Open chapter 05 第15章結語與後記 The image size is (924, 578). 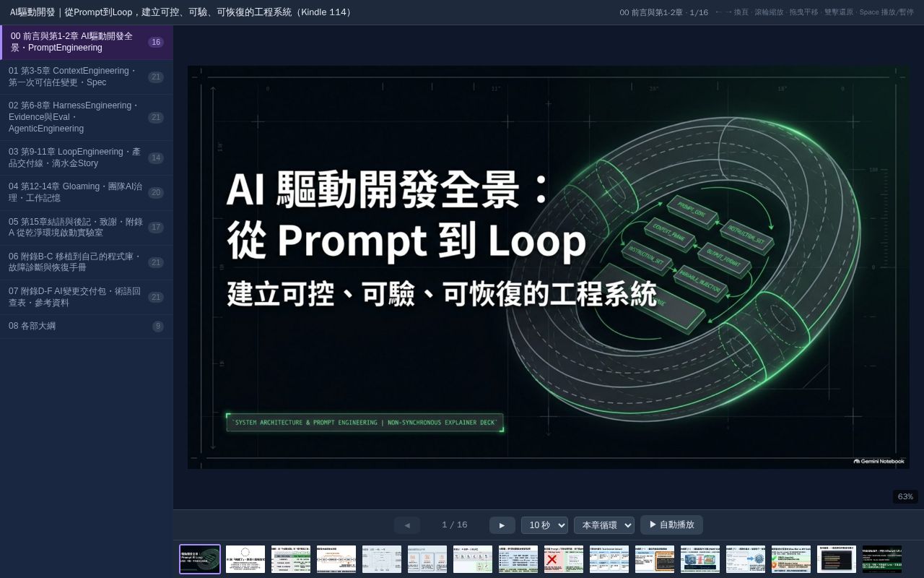pyautogui.click(x=87, y=228)
